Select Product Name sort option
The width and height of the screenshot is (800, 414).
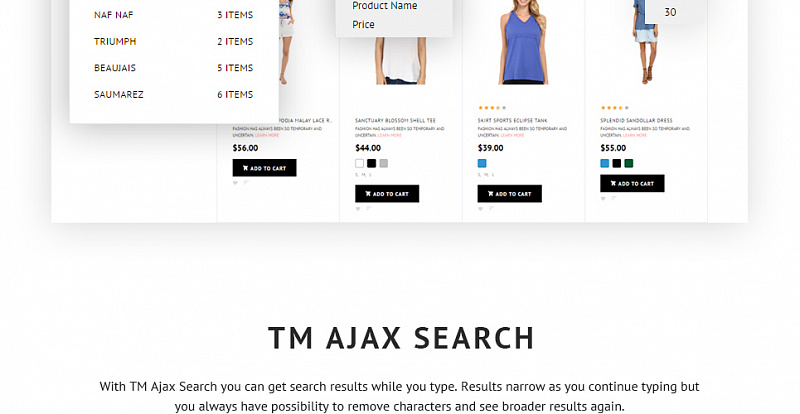coord(385,6)
